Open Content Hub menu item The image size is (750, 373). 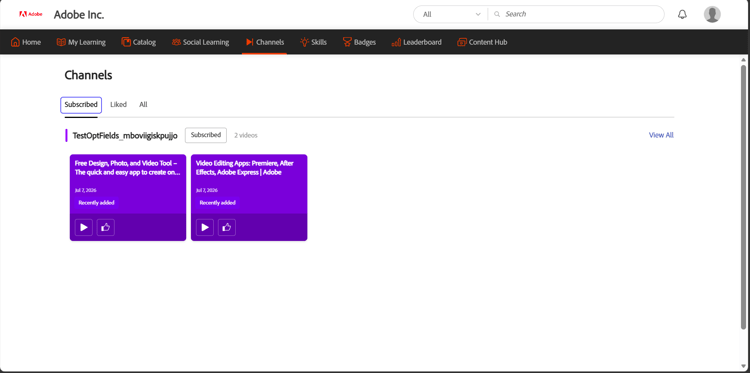coord(482,42)
